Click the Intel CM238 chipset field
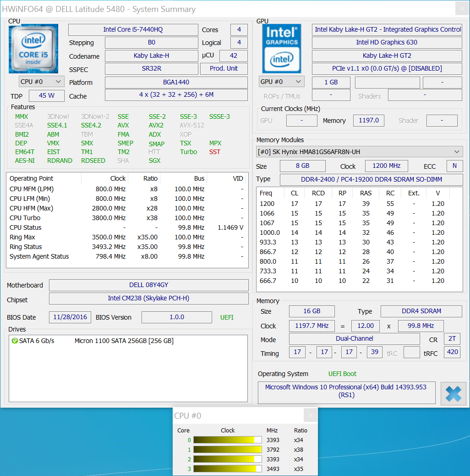This screenshot has width=470, height=476. coord(149,299)
